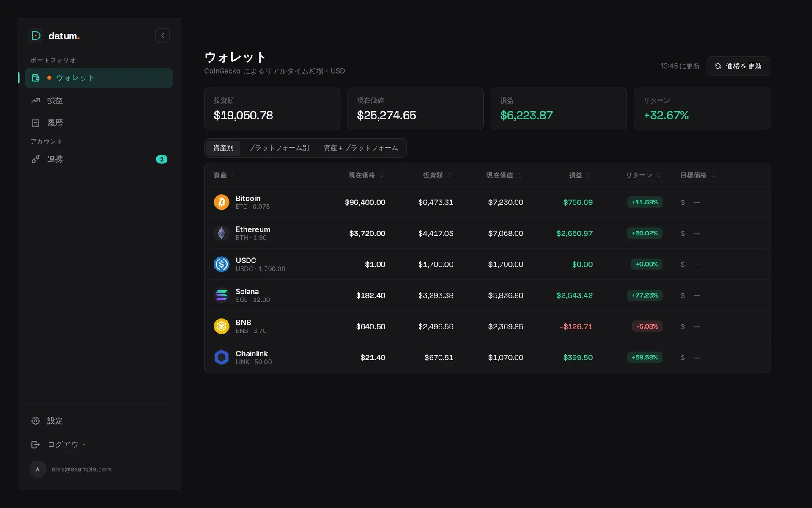Screen dimensions: 812x508
Task: Collapse the sidebar with chevron button
Action: (x=162, y=36)
